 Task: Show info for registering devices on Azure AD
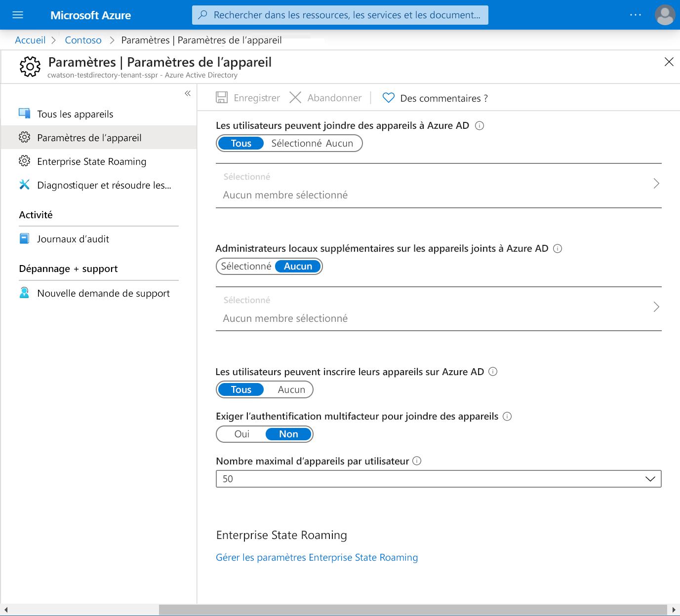tap(493, 371)
